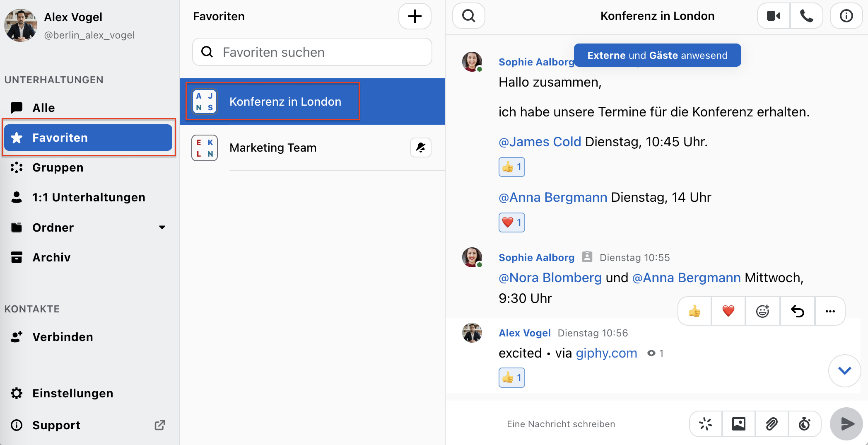Open Verbinden to find contacts

click(x=88, y=337)
